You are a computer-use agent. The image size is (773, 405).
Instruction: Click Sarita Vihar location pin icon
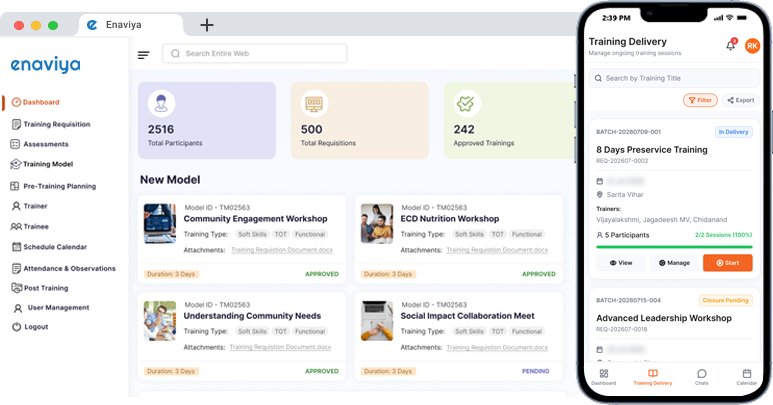(x=600, y=195)
